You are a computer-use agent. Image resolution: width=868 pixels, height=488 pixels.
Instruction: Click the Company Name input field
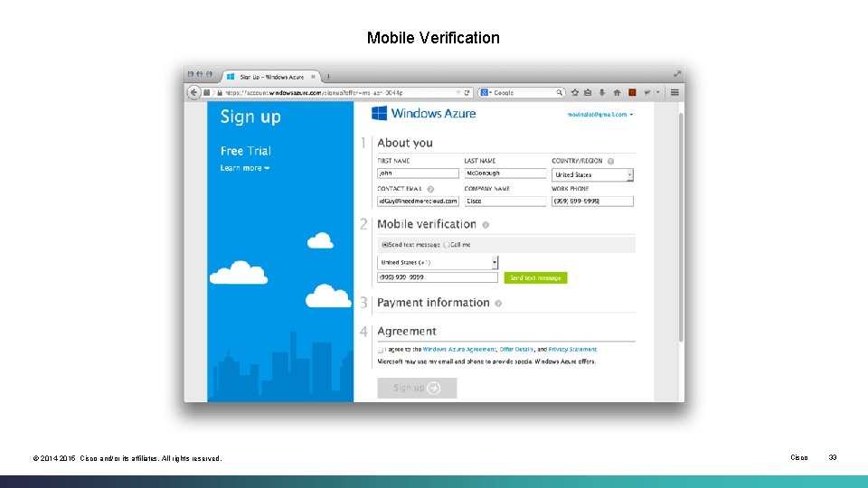(x=505, y=202)
